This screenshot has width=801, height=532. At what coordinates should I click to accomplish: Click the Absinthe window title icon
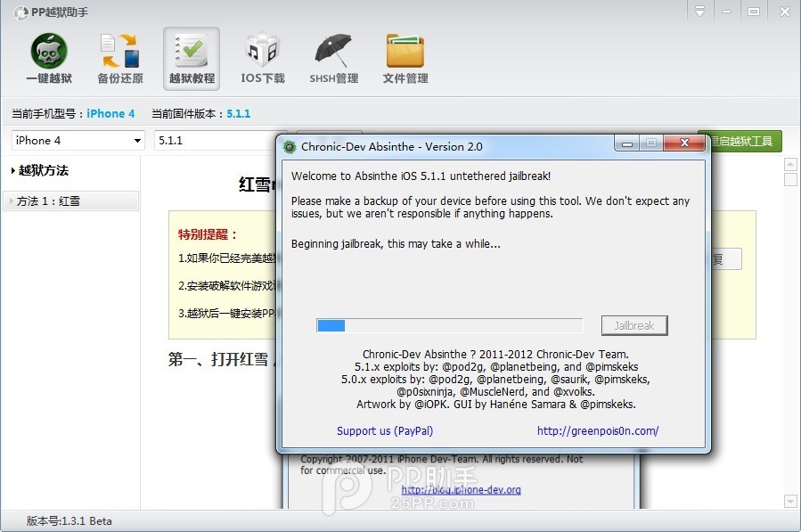point(290,147)
